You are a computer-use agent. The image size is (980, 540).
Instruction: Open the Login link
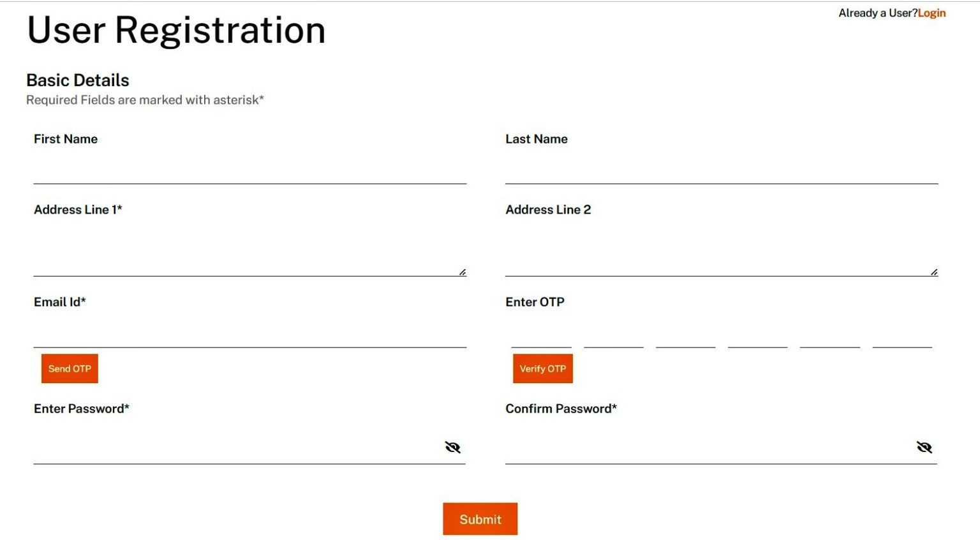[932, 13]
